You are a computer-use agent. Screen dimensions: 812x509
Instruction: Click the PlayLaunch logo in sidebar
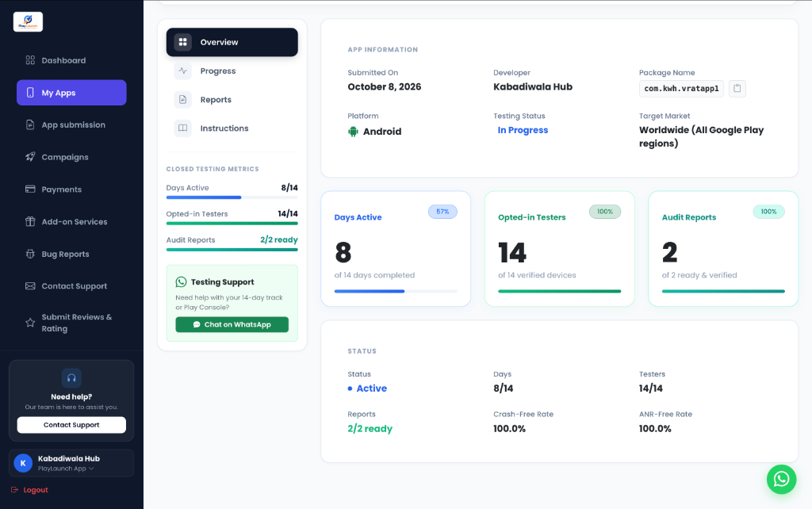28,21
